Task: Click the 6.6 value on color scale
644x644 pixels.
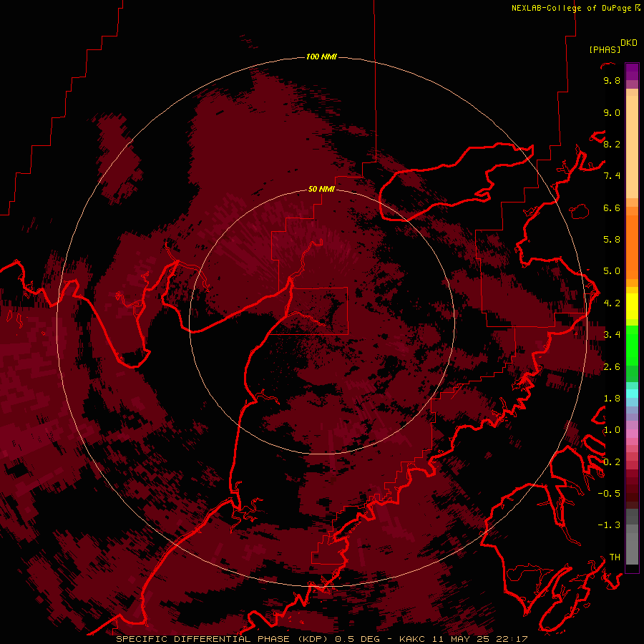Action: point(612,208)
